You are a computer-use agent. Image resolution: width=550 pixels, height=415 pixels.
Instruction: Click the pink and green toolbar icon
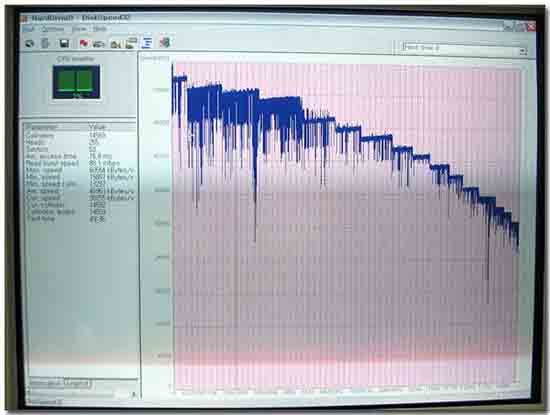click(164, 43)
